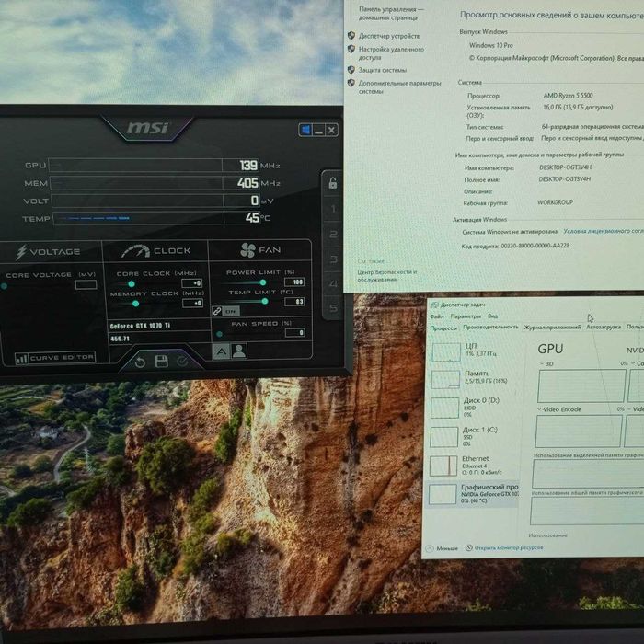The width and height of the screenshot is (644, 644).
Task: Close the MSI Afterburner window
Action: tap(331, 131)
